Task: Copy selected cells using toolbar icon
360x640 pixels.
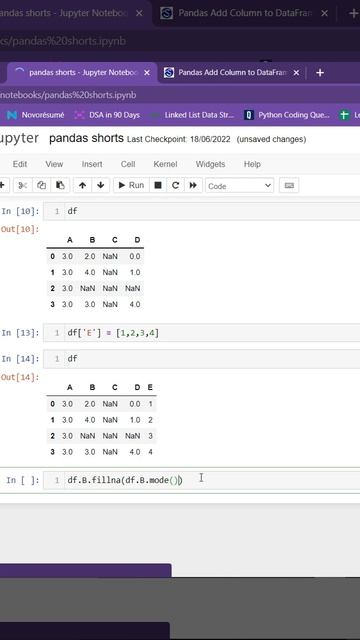Action: 41,185
